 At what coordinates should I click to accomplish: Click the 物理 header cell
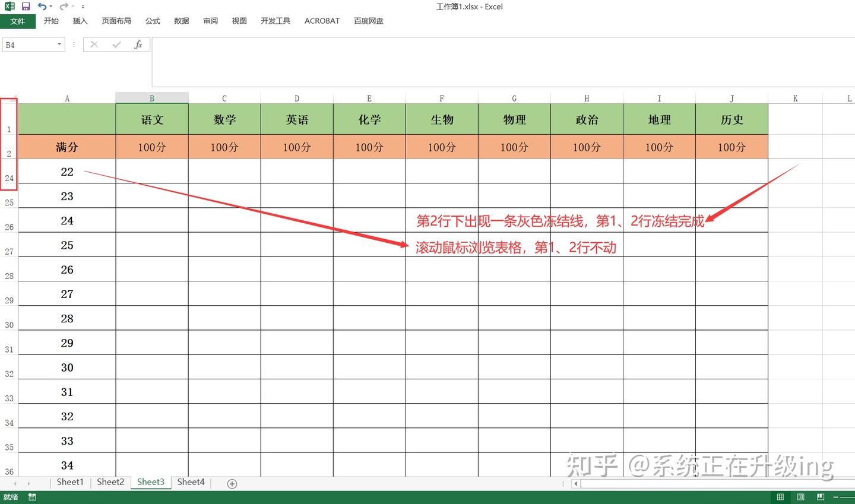pyautogui.click(x=514, y=119)
